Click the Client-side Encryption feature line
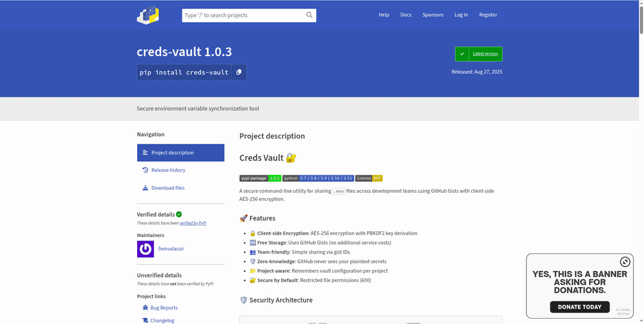The image size is (644, 324). (333, 233)
